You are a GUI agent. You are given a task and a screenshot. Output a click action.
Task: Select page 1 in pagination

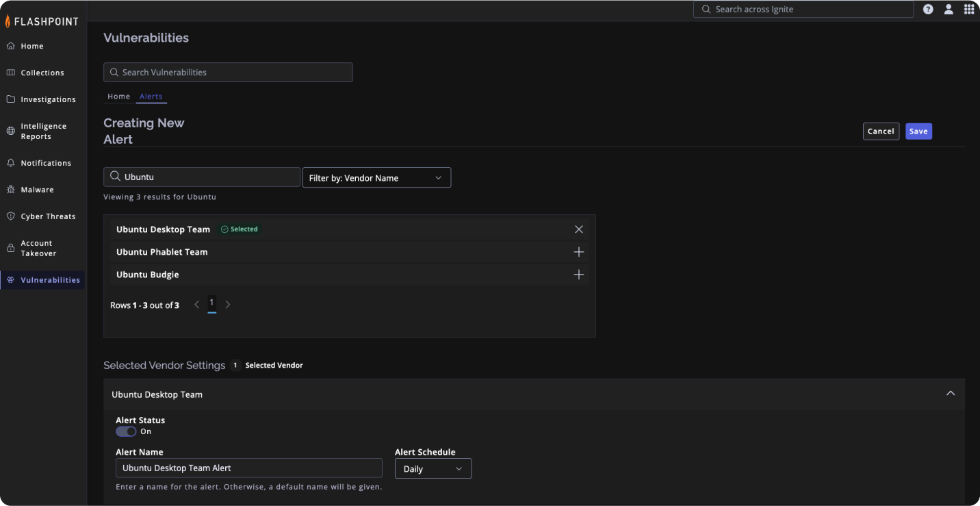click(212, 303)
